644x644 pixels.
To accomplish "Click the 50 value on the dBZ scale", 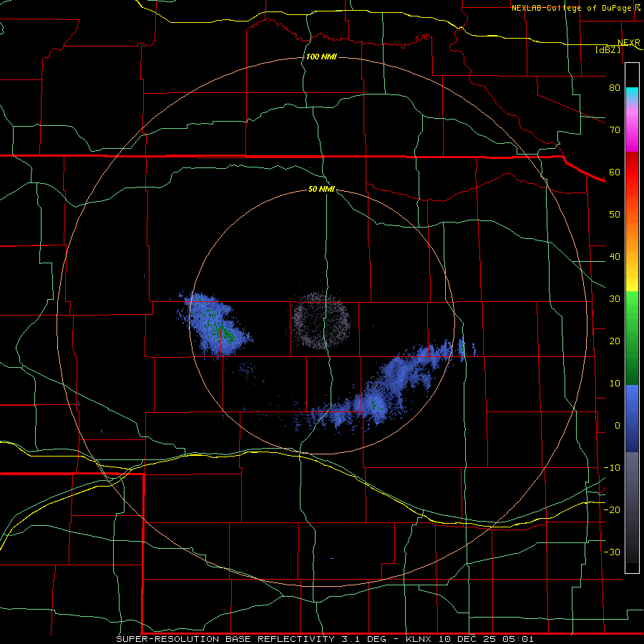I will (x=615, y=215).
